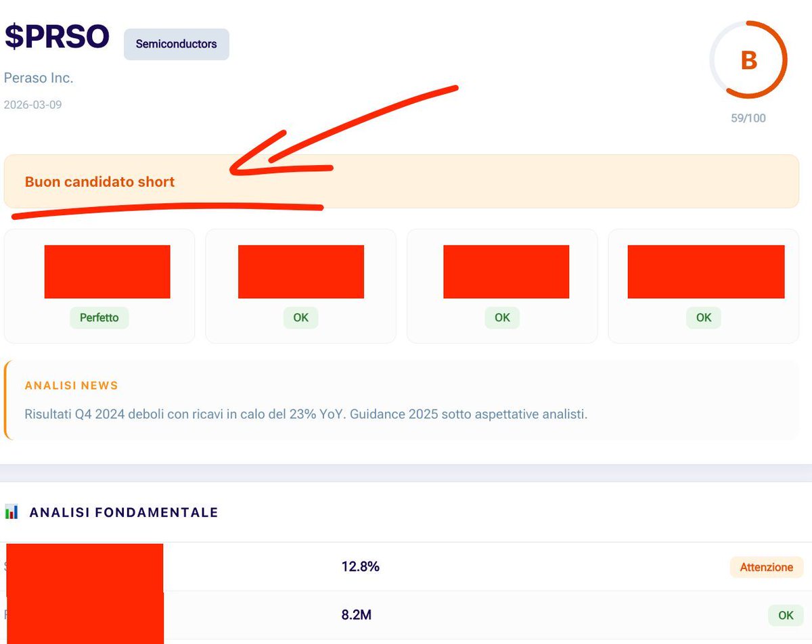The width and height of the screenshot is (812, 644).
Task: Click the ANALISI FONDAMENTALE section title
Action: 124,513
